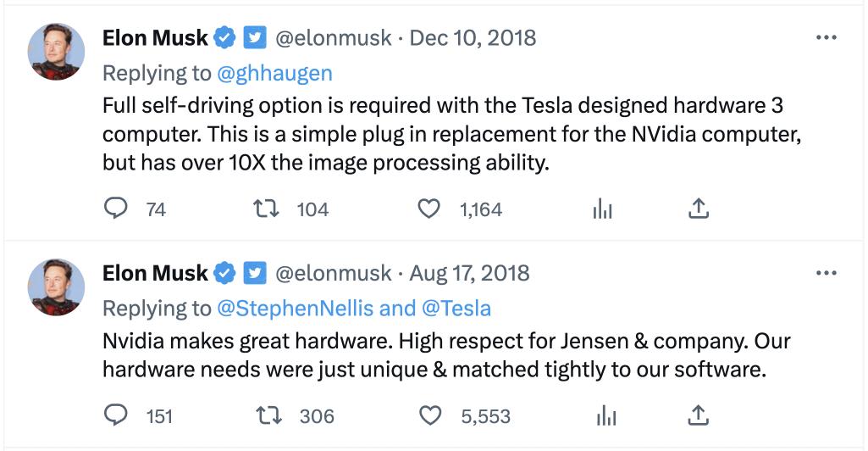868x451 pixels.
Task: Click the Dec 10, 2018 timestamp
Action: pyautogui.click(x=473, y=38)
